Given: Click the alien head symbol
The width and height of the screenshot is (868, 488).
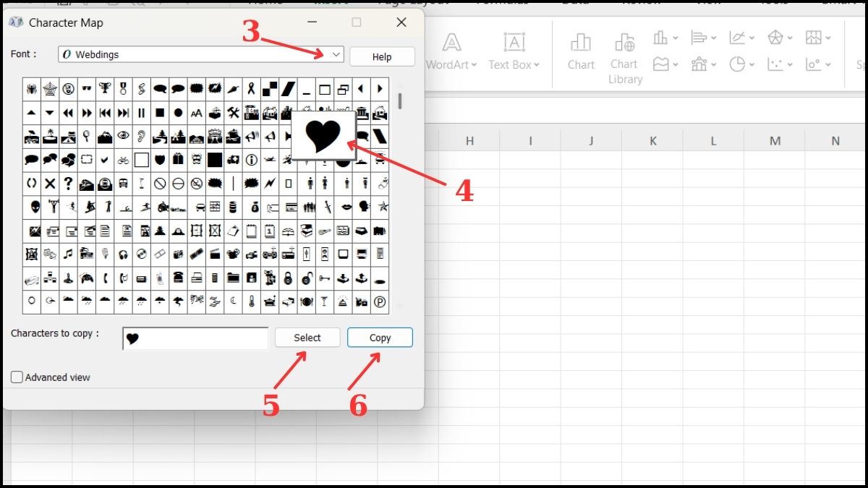Looking at the screenshot, I should click(32, 207).
